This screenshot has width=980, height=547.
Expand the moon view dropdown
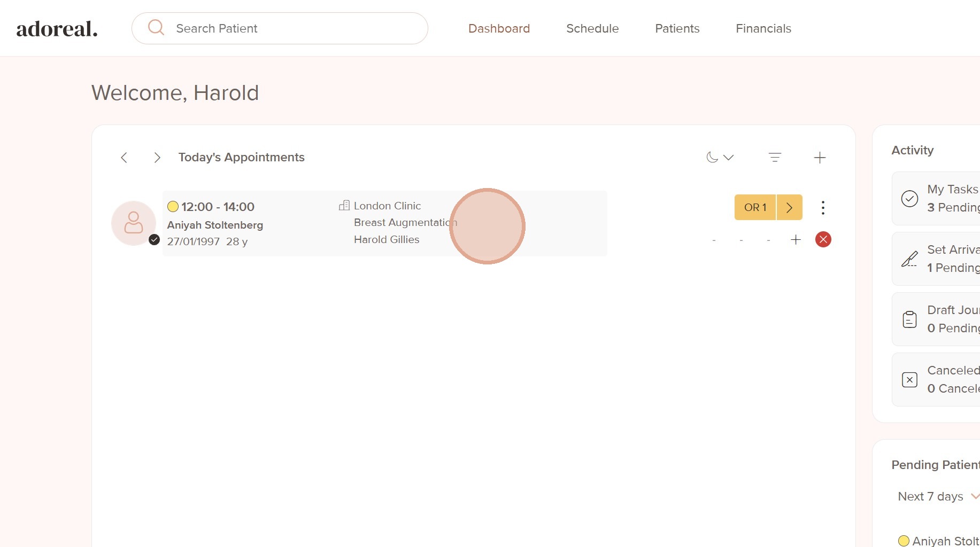coord(720,158)
